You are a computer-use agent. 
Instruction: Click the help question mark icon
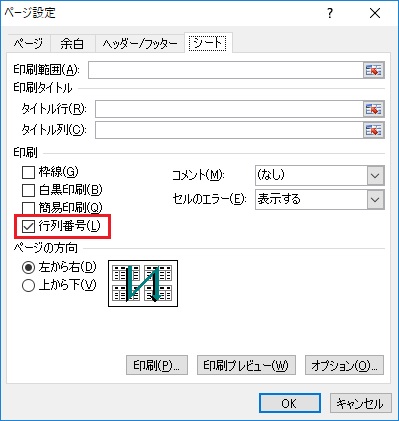coord(330,13)
